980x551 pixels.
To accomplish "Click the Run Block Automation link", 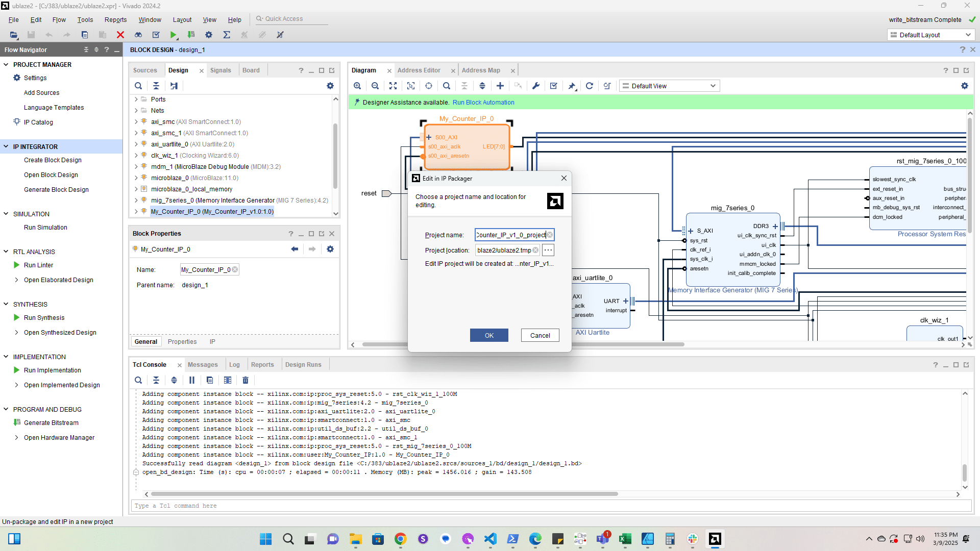I will (483, 102).
